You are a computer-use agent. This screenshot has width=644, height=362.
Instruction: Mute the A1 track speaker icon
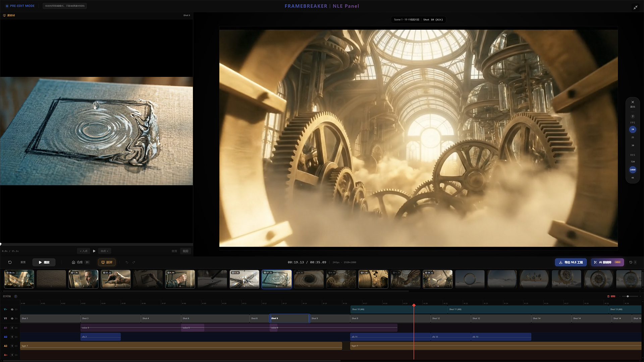click(16, 328)
